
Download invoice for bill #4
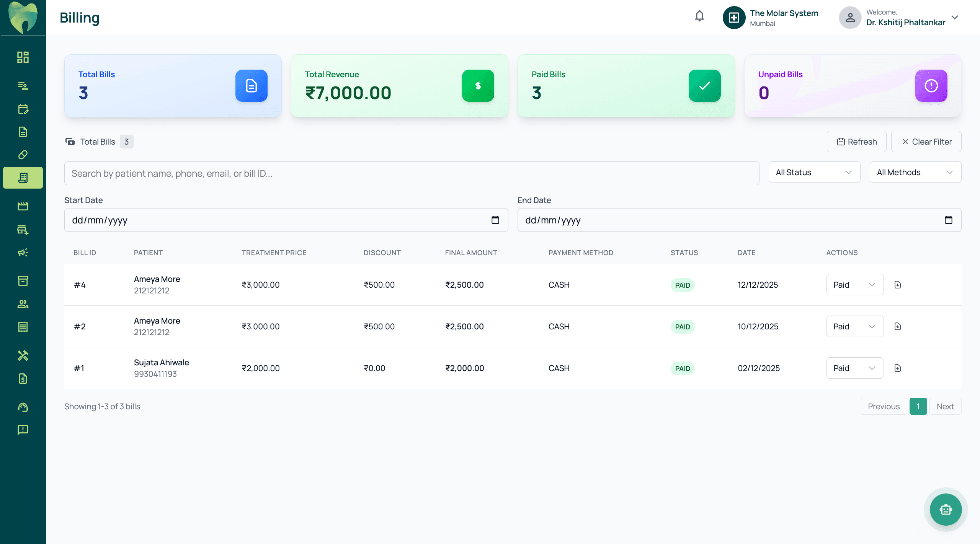898,285
